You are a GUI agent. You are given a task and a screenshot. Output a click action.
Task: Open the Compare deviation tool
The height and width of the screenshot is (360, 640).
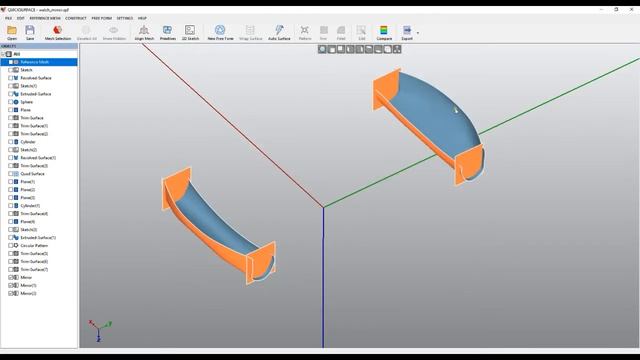tap(384, 32)
